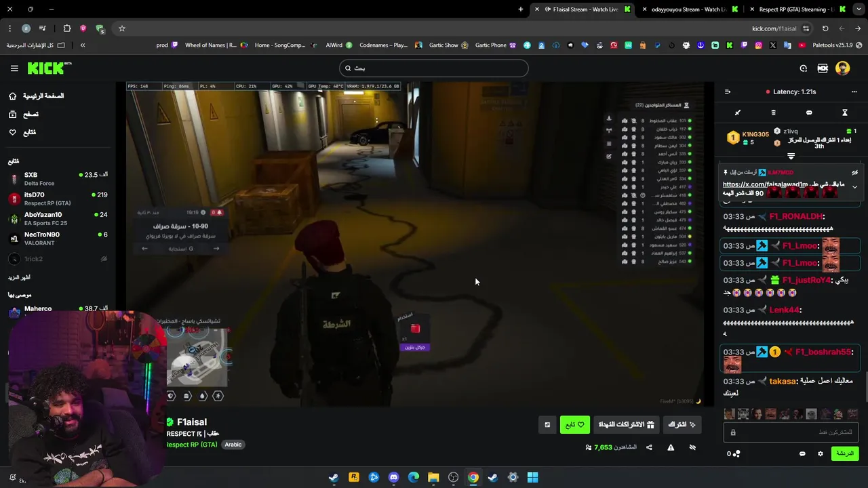The height and width of the screenshot is (488, 868).
Task: Click the trash clear-chat icon
Action: click(773, 113)
